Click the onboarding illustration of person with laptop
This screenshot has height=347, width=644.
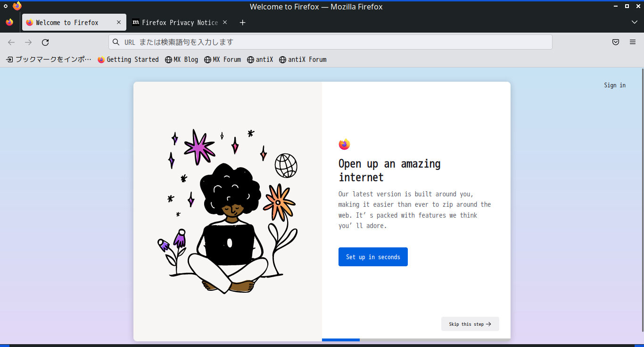[228, 211]
